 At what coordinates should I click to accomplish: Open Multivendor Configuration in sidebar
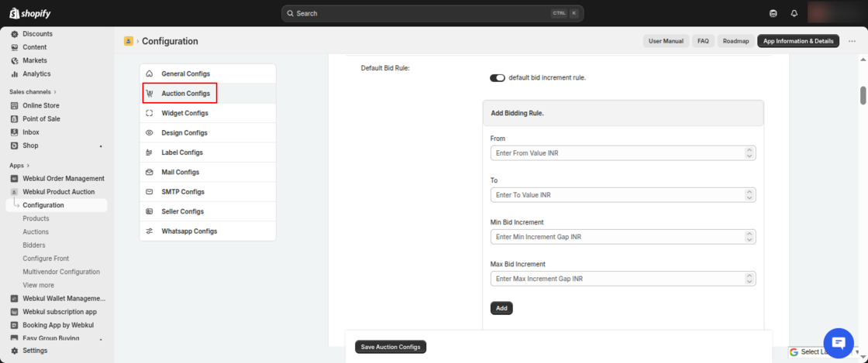[x=61, y=272]
